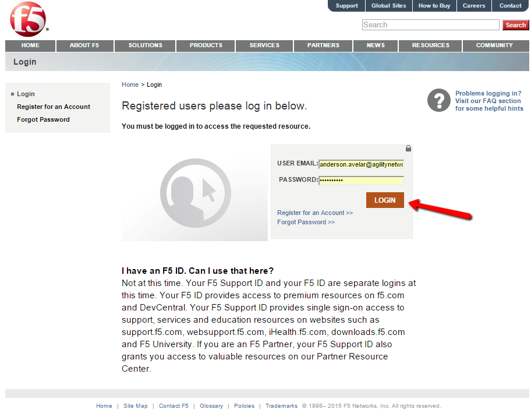Click the question mark help icon
This screenshot has height=420, width=531.
pos(439,100)
